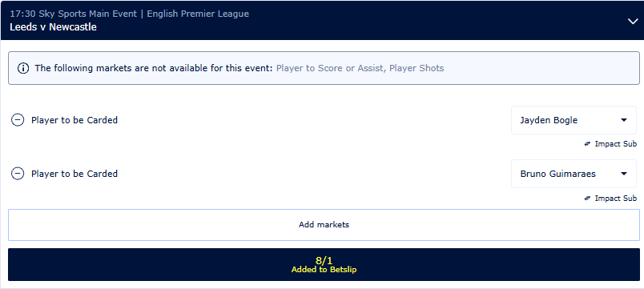Viewport: 644px width, 289px height.
Task: Click the Player to Score or Assist text
Action: pyautogui.click(x=330, y=68)
